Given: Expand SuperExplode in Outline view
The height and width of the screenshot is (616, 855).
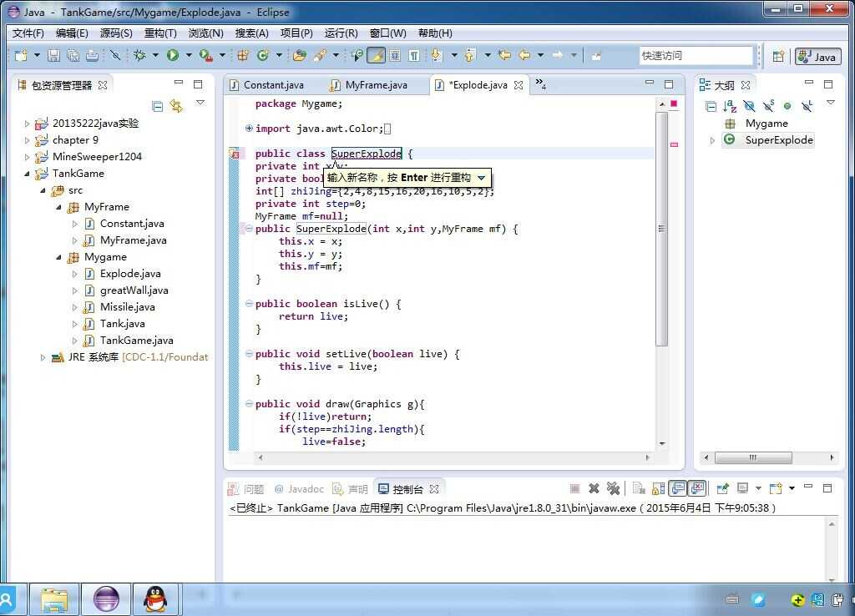Looking at the screenshot, I should coord(712,140).
